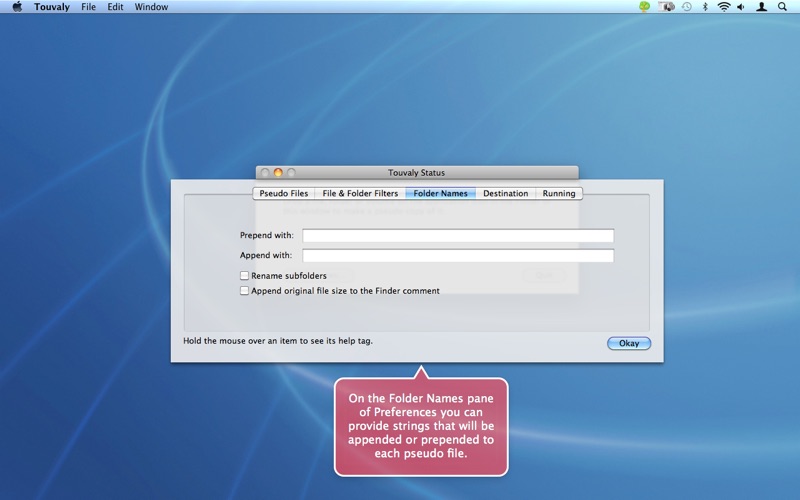Viewport: 800px width, 500px height.
Task: Click the volume speaker icon
Action: pos(741,7)
